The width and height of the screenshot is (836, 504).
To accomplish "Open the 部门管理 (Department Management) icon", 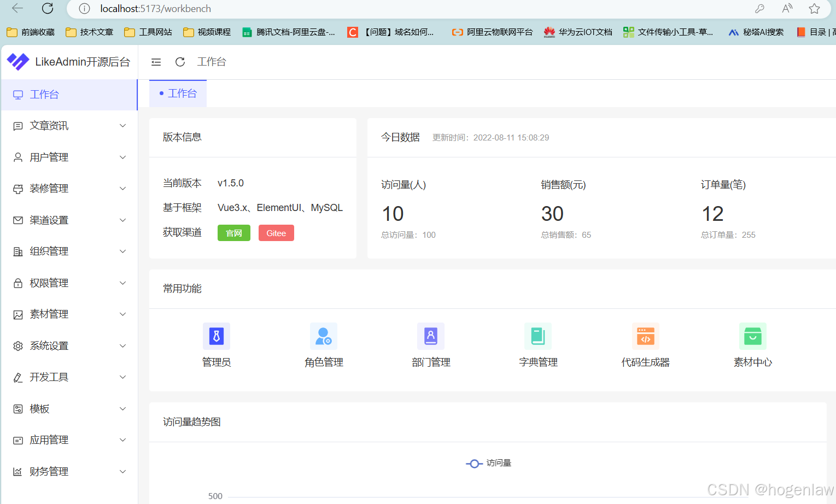I will [x=431, y=336].
